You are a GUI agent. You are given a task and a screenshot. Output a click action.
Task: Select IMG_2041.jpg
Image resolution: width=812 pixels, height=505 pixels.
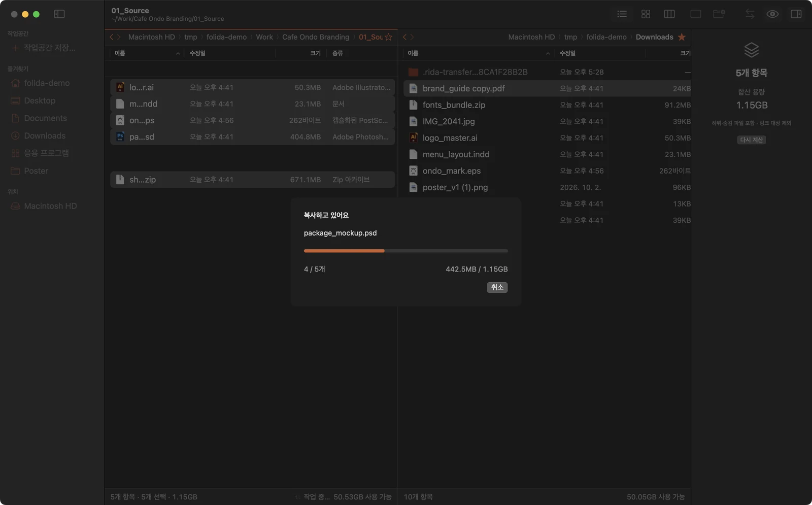pyautogui.click(x=547, y=121)
